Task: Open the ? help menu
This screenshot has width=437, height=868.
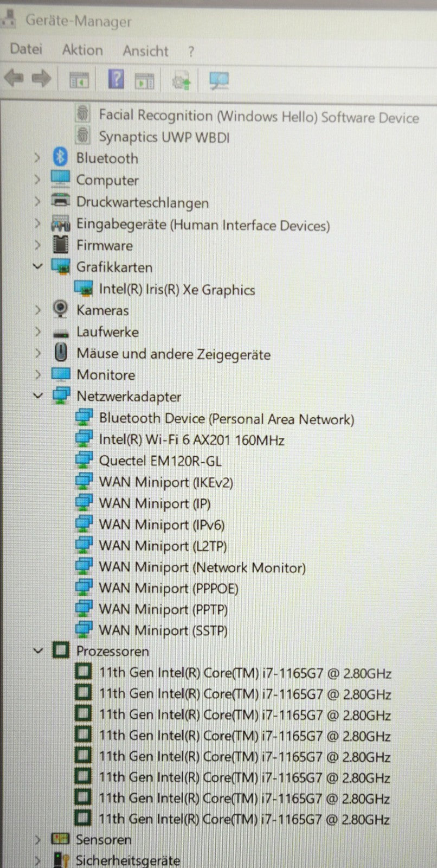Action: 191,52
